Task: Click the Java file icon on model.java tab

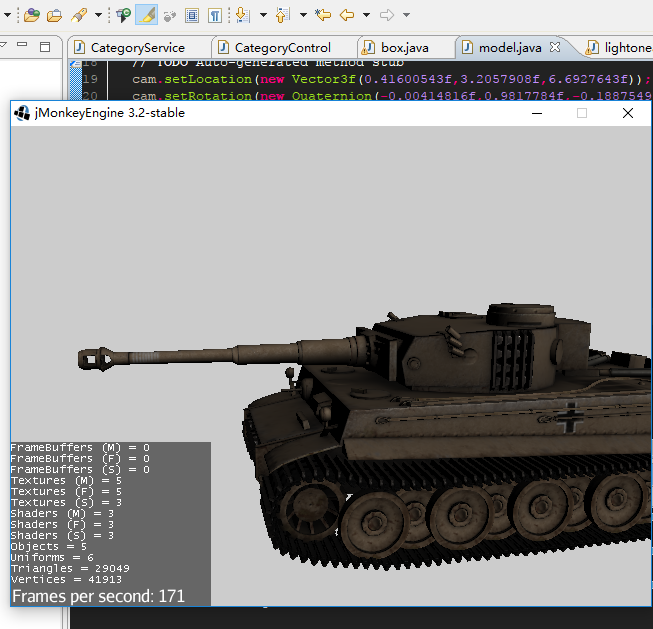Action: (x=467, y=47)
